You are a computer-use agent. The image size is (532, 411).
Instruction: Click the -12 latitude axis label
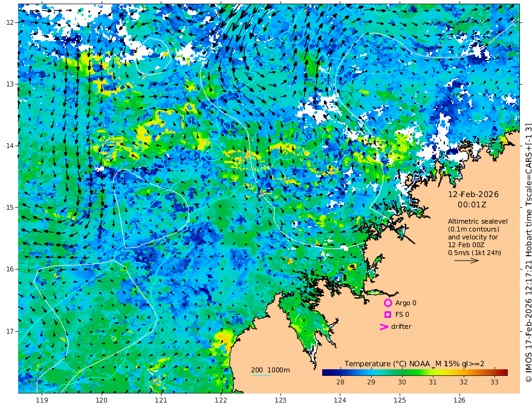pyautogui.click(x=9, y=22)
